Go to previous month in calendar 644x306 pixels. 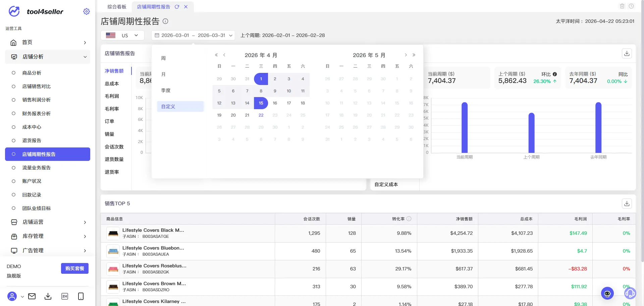click(x=224, y=55)
